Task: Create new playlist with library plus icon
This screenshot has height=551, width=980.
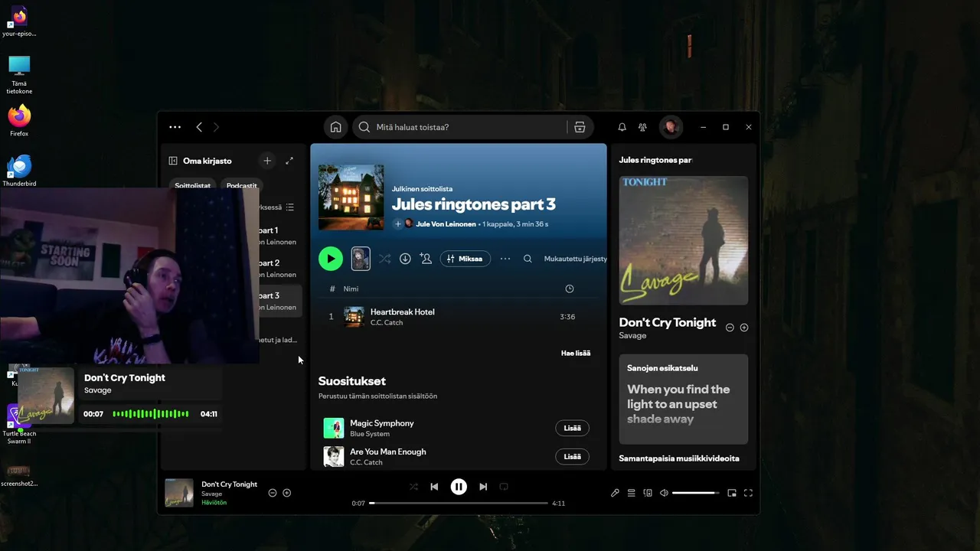Action: [x=267, y=161]
